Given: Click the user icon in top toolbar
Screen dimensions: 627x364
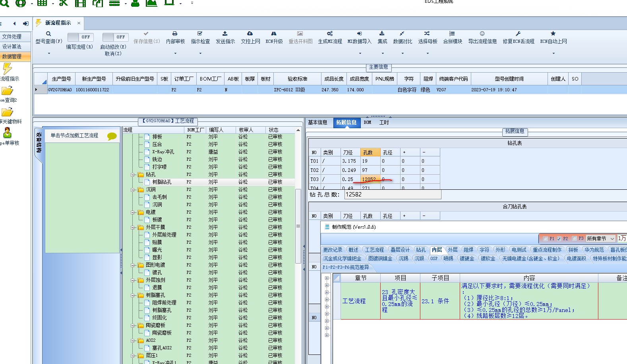Looking at the screenshot, I should pyautogui.click(x=135, y=3).
